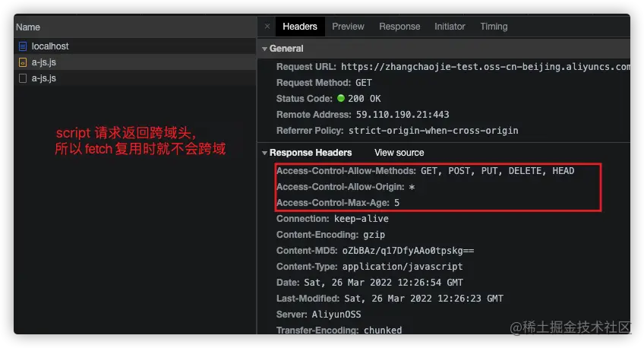Click the General section title
Image resolution: width=644 pixels, height=348 pixels.
(x=286, y=49)
